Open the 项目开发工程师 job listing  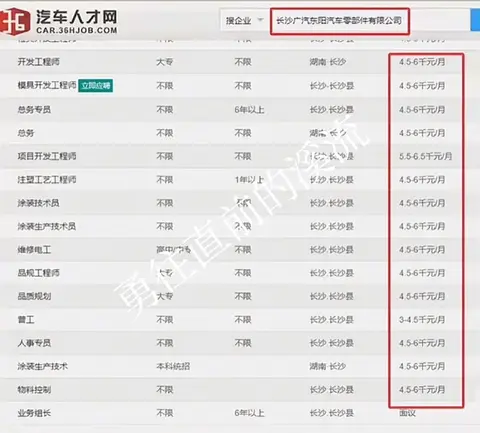(47, 156)
